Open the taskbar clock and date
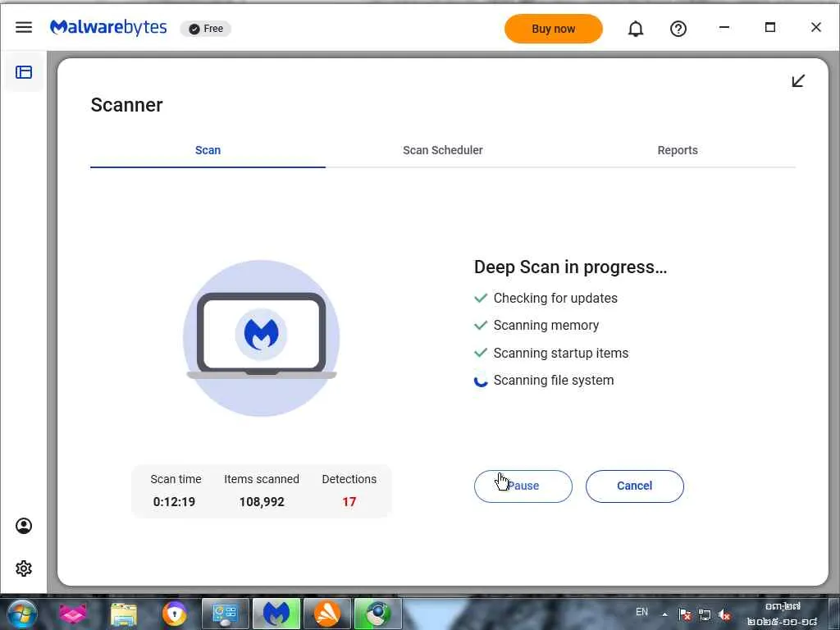This screenshot has width=840, height=630. pyautogui.click(x=783, y=614)
